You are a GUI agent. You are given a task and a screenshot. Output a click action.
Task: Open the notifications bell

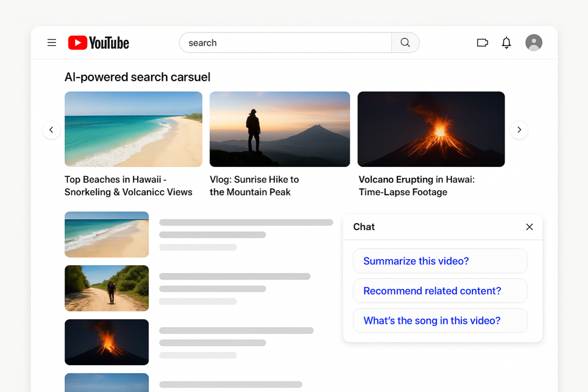(x=506, y=42)
